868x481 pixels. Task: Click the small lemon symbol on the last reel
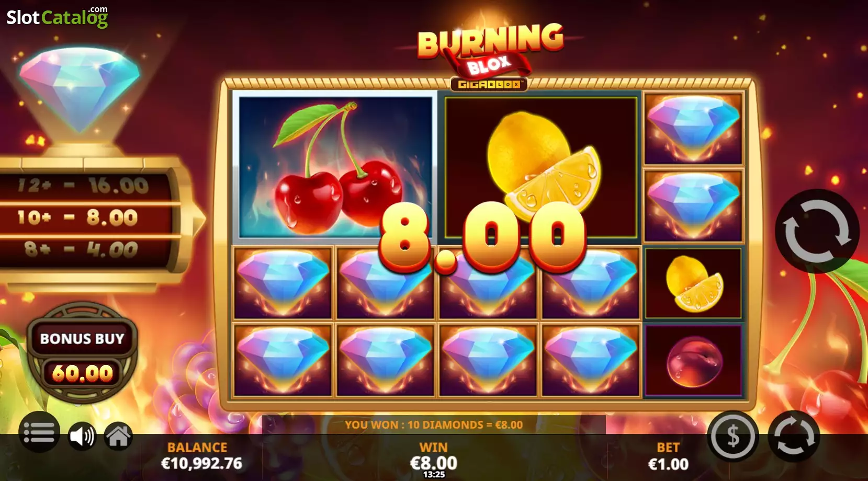point(694,283)
